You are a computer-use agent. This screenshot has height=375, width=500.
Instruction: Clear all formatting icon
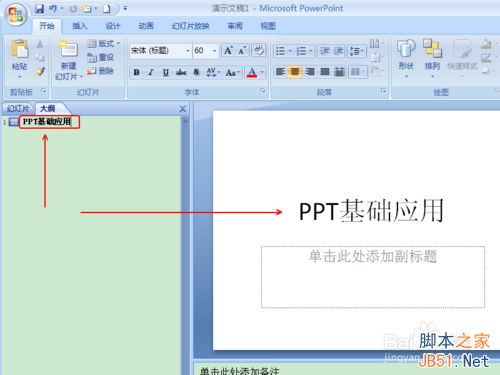tap(258, 50)
